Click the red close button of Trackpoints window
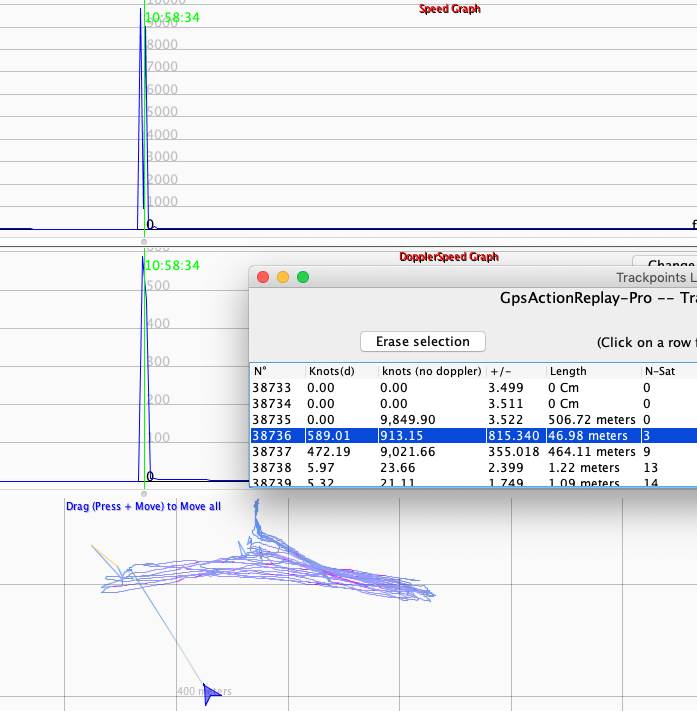 pos(263,277)
